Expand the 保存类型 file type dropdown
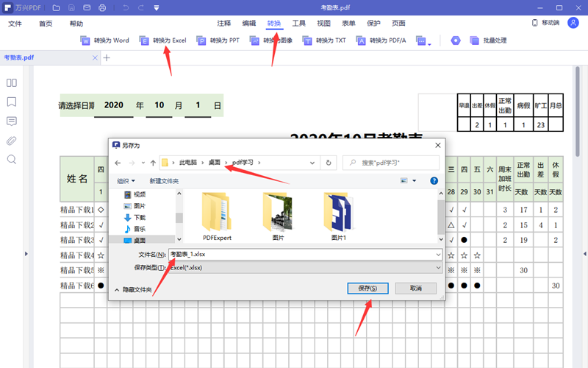 pos(305,268)
